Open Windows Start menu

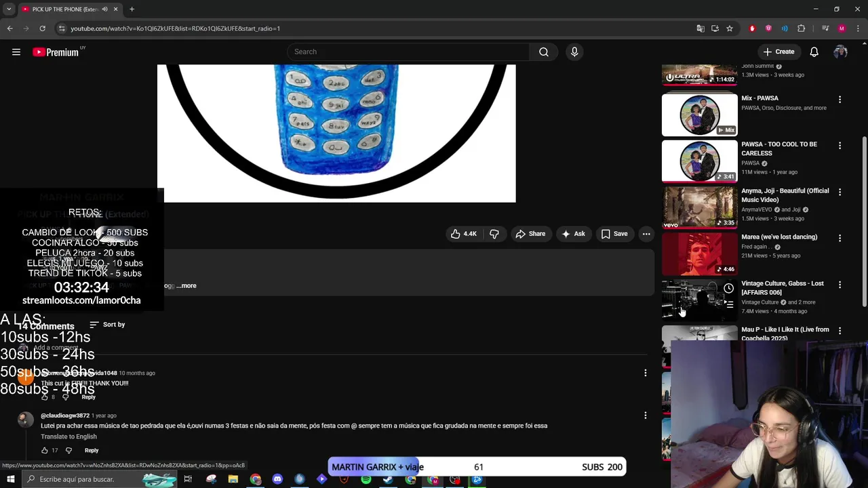[10, 479]
